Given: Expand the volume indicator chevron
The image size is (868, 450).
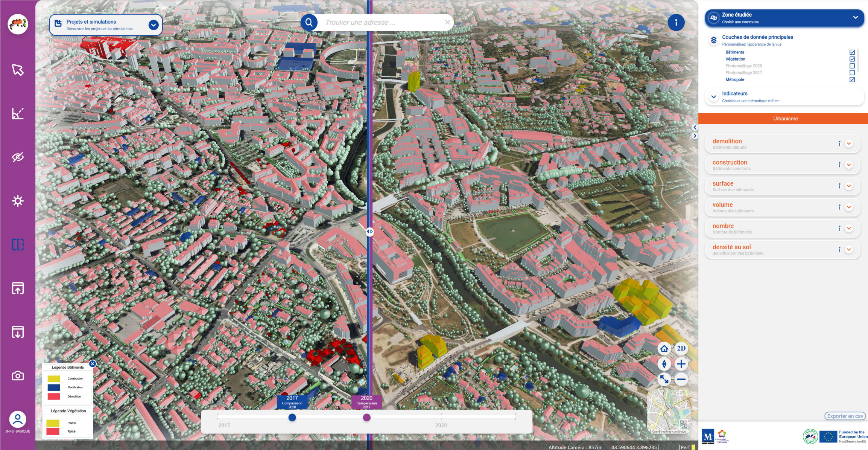Looking at the screenshot, I should pos(849,207).
